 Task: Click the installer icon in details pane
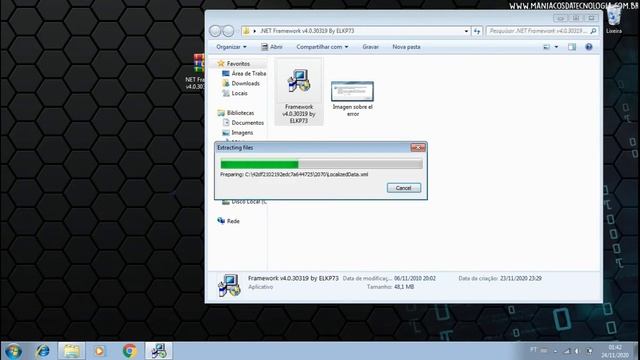229,284
